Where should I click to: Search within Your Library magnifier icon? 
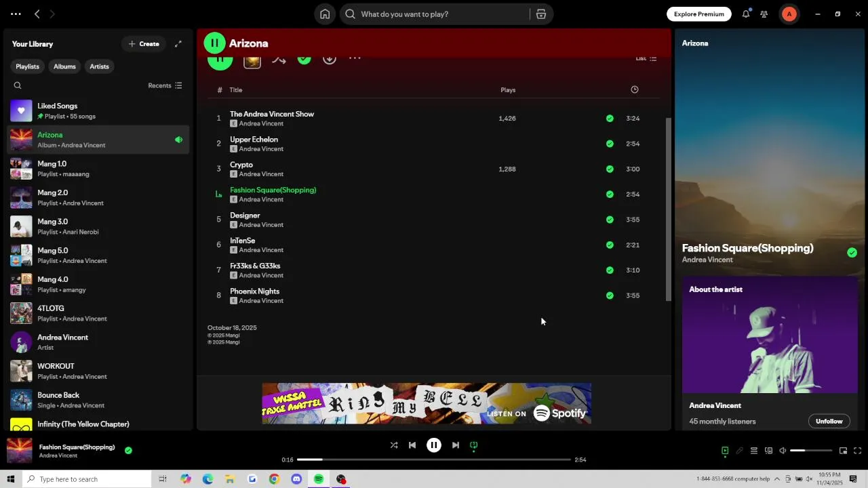[x=18, y=85]
